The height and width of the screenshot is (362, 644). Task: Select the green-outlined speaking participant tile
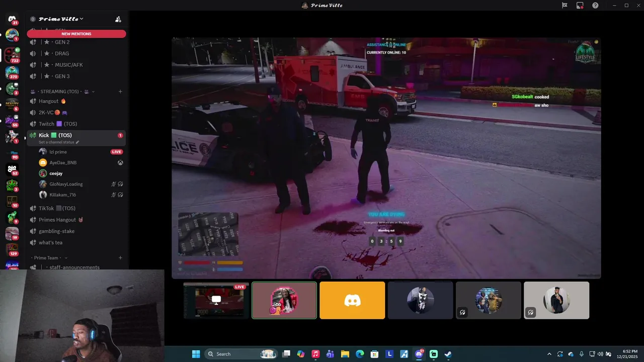[284, 300]
